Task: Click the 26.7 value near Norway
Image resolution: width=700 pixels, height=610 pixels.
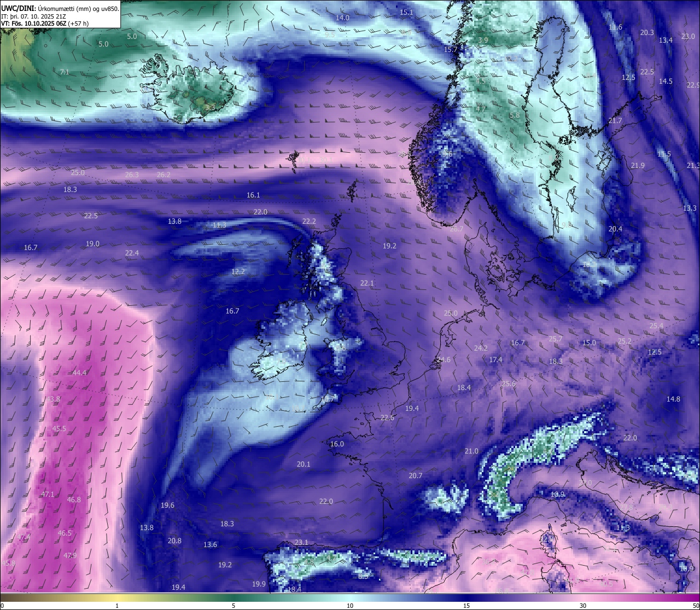Action: point(456,229)
